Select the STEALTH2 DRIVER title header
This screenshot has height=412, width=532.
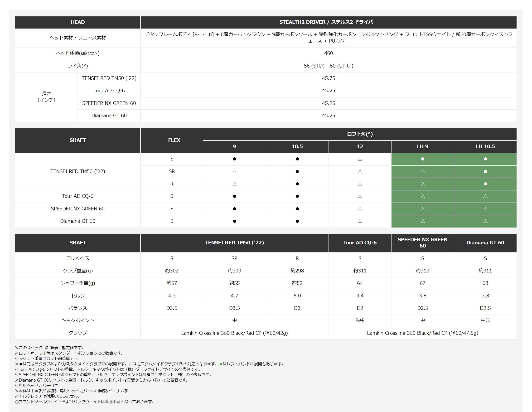pos(328,22)
